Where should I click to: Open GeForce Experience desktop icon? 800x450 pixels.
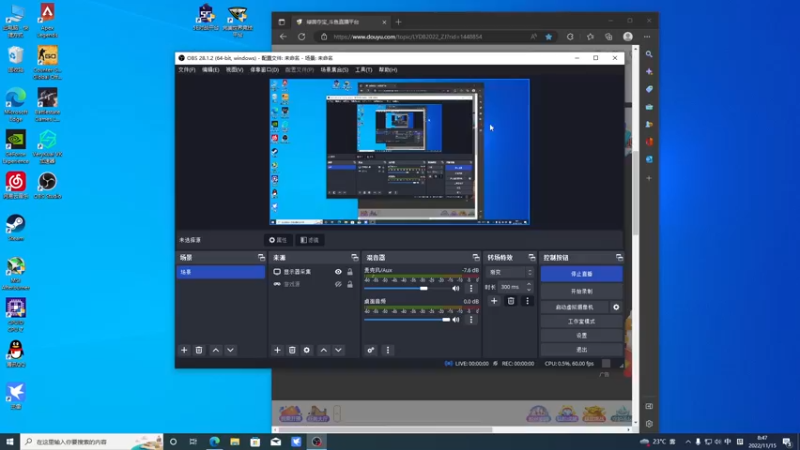pyautogui.click(x=16, y=147)
